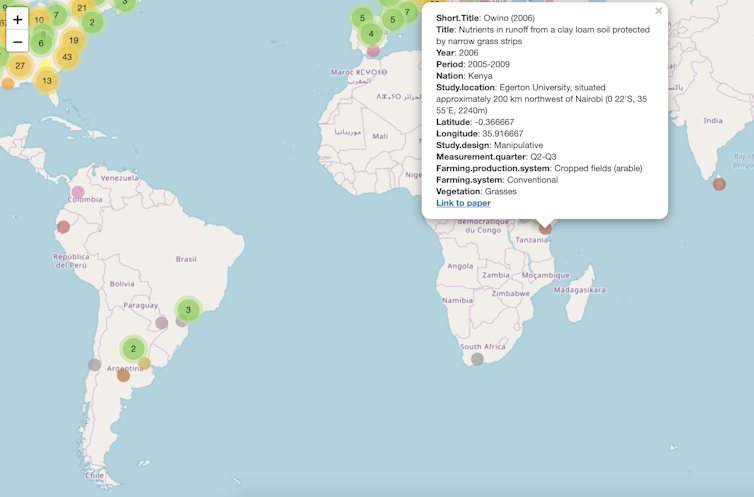This screenshot has width=754, height=497.
Task: Select the red marker above the Perú label
Action: (x=63, y=227)
